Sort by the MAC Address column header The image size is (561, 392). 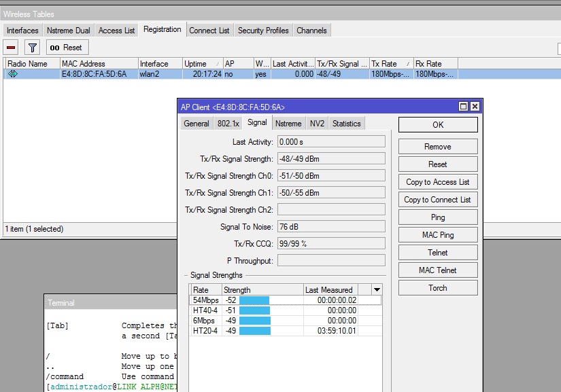click(98, 63)
